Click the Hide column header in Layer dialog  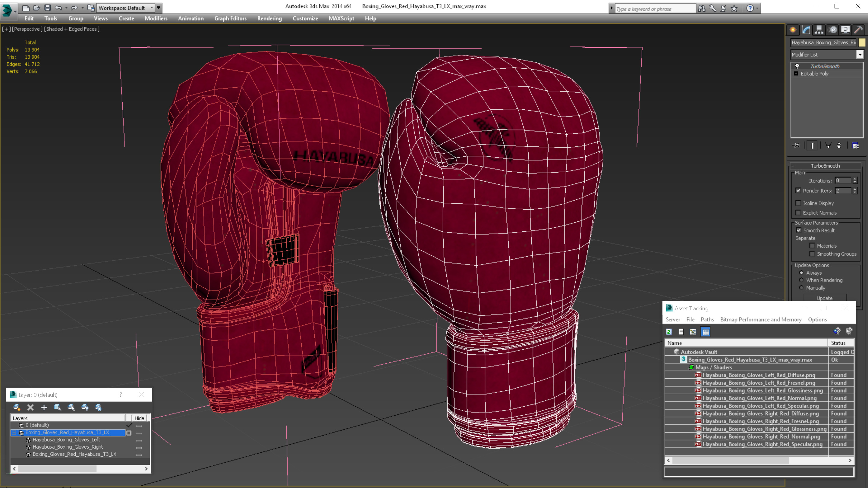[139, 418]
